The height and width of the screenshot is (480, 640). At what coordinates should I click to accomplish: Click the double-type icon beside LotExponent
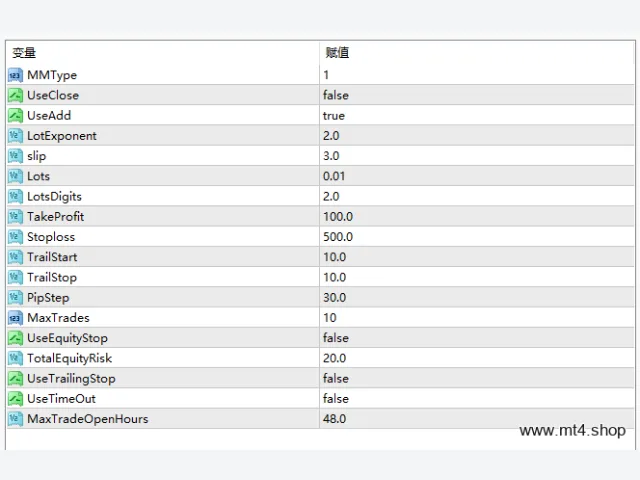(x=15, y=136)
